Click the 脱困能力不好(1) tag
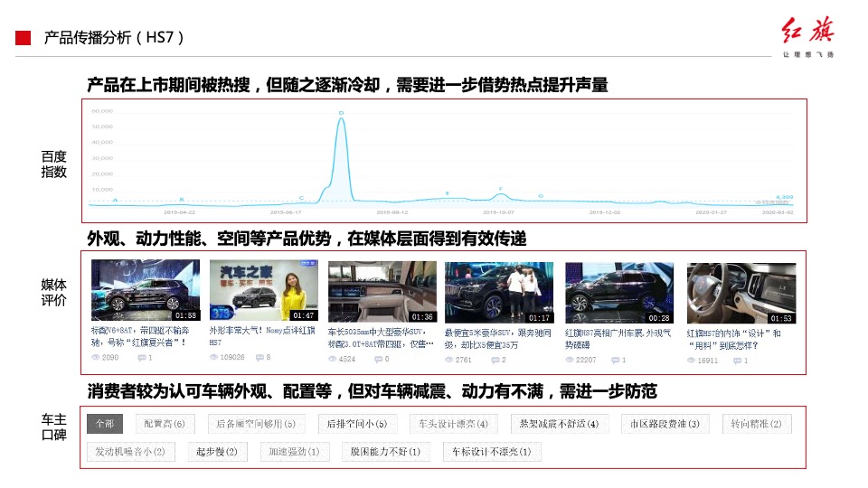 [385, 452]
